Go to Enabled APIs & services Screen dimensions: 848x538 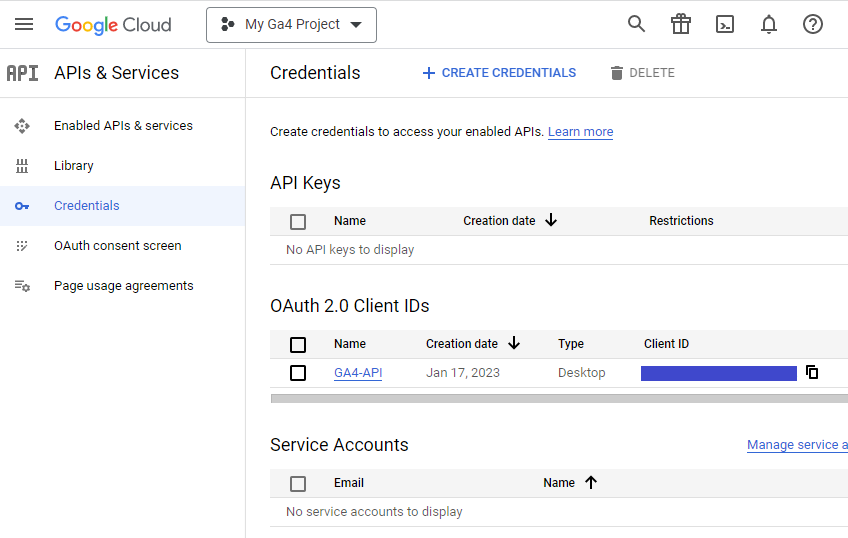pos(123,125)
